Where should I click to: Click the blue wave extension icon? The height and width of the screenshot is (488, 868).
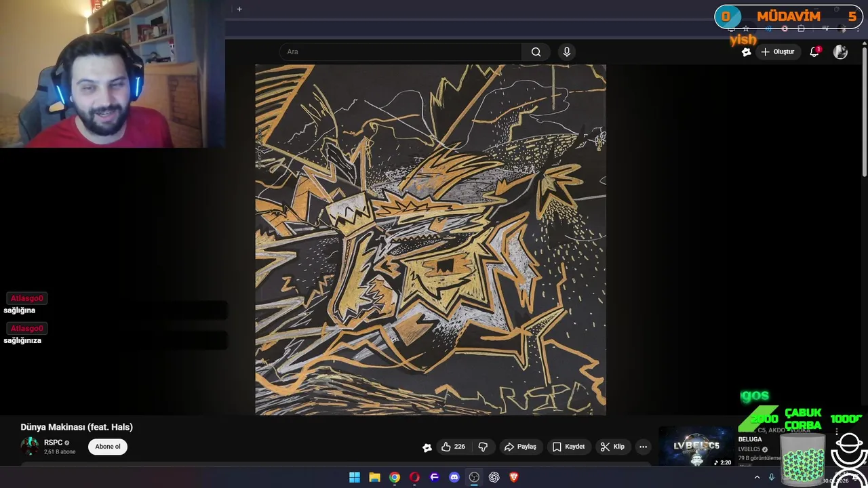pos(768,29)
